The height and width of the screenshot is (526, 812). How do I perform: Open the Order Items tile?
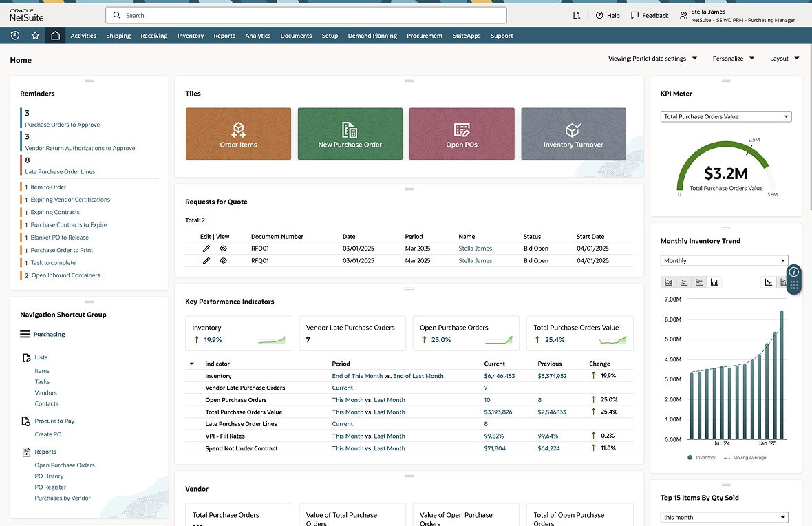coord(238,133)
